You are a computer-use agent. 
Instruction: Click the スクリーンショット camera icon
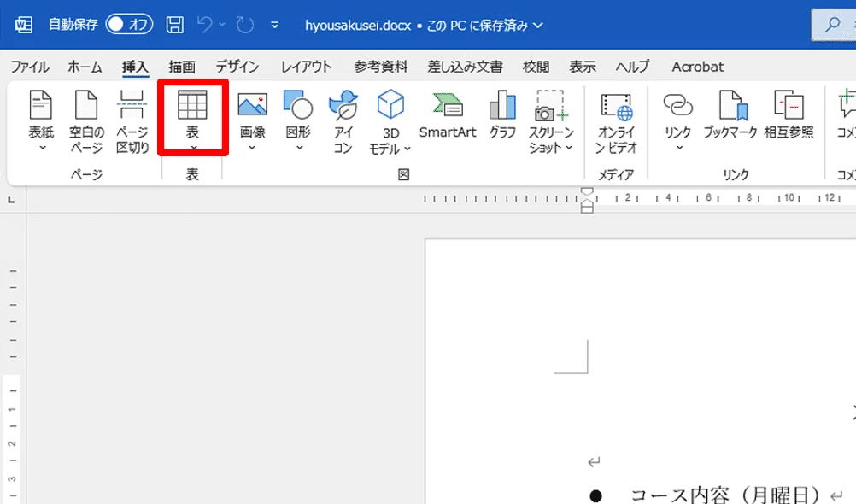point(551,105)
